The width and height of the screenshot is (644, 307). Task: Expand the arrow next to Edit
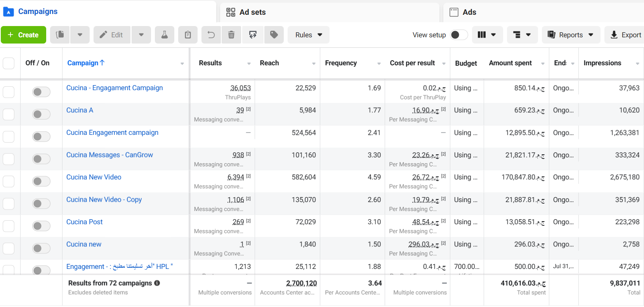tap(141, 35)
